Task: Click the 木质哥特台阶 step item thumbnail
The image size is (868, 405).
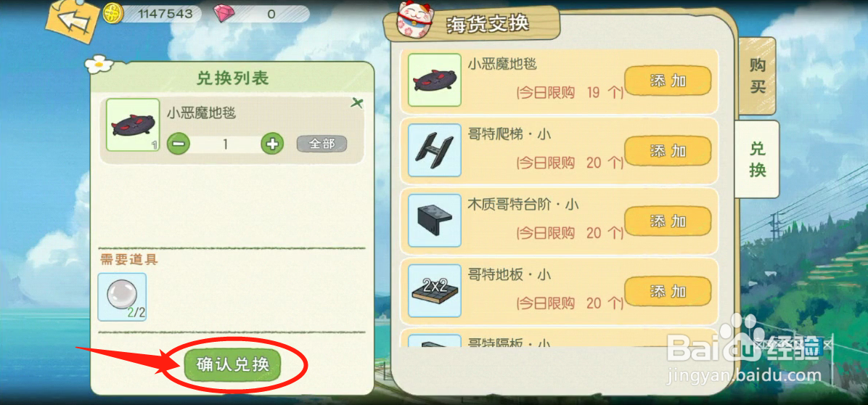Action: click(435, 221)
